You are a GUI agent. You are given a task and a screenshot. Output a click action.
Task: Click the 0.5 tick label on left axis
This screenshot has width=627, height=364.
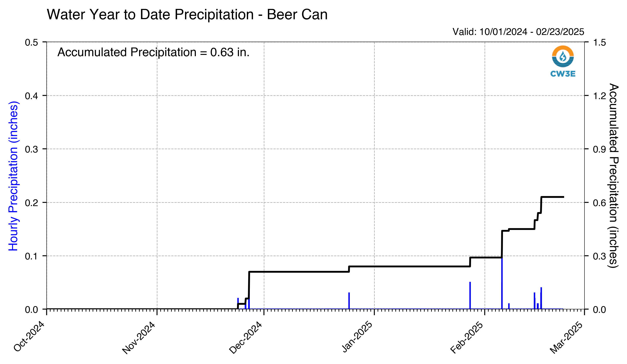(x=31, y=42)
